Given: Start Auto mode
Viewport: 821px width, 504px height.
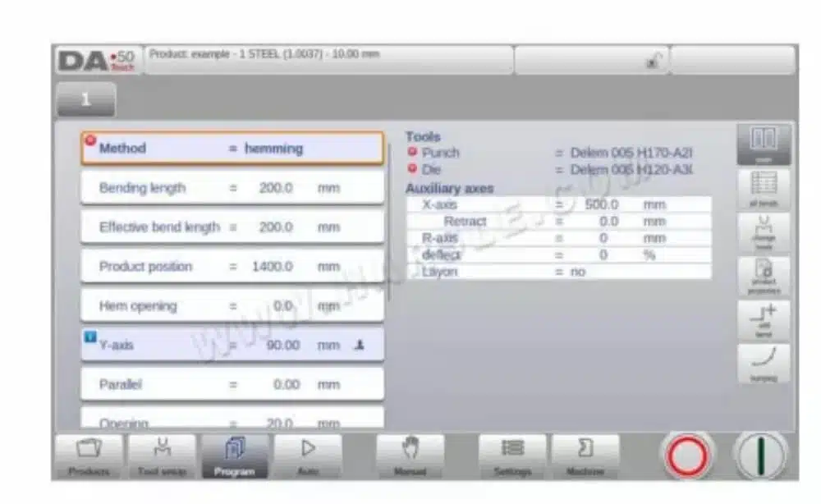Looking at the screenshot, I should (308, 456).
